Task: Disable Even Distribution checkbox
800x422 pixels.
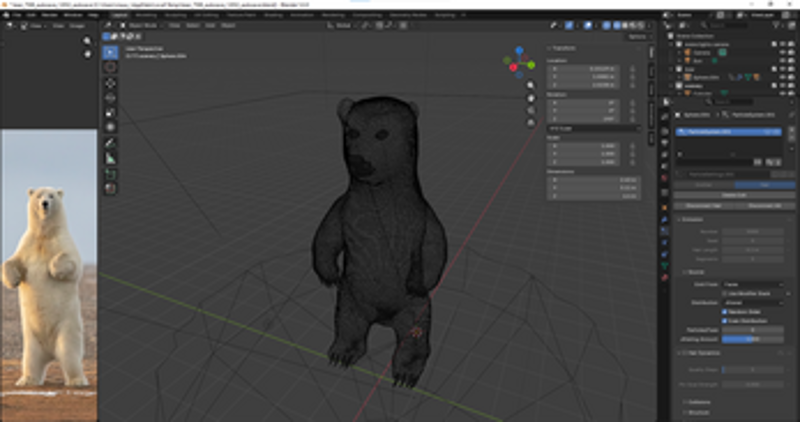Action: [724, 321]
